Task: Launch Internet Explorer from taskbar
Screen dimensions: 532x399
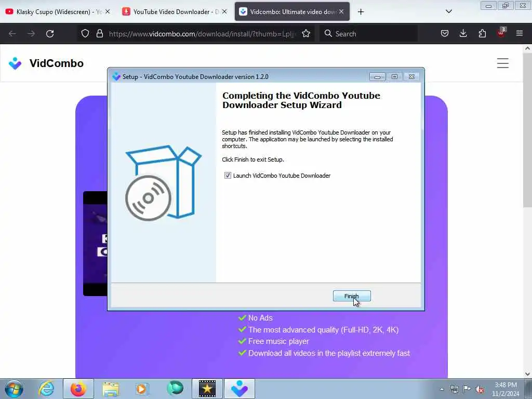Action: 46,389
